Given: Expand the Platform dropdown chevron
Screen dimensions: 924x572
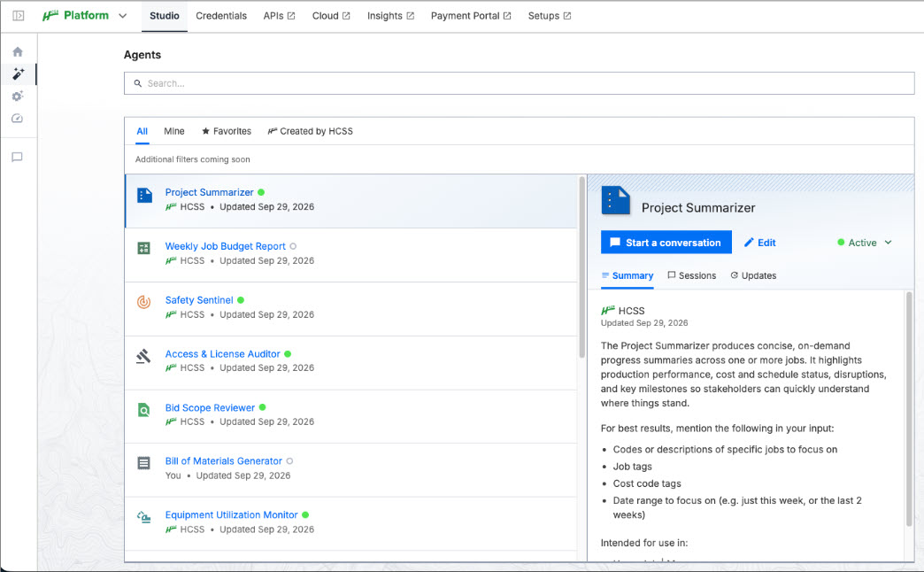Looking at the screenshot, I should pos(122,16).
